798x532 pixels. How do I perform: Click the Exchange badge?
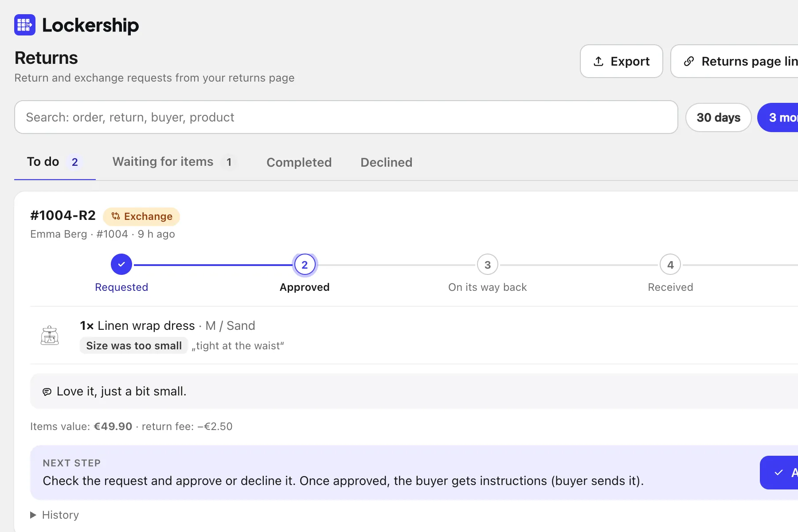pyautogui.click(x=141, y=216)
